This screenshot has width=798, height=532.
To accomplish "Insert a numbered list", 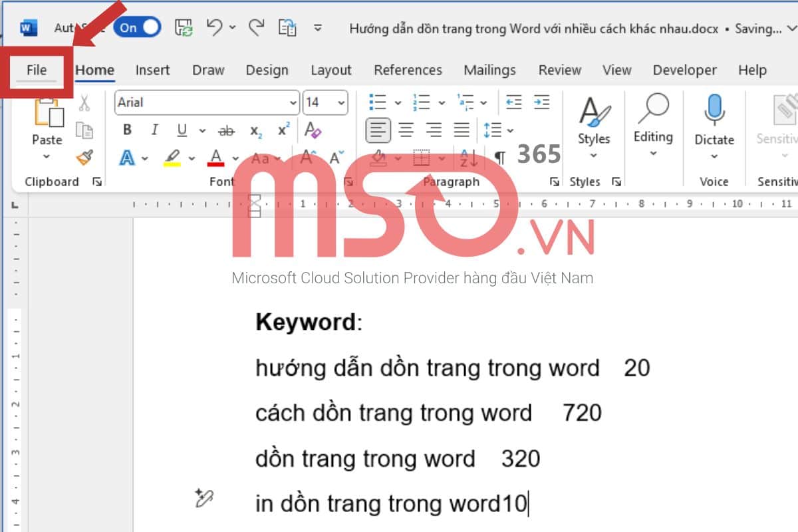I will click(x=421, y=102).
